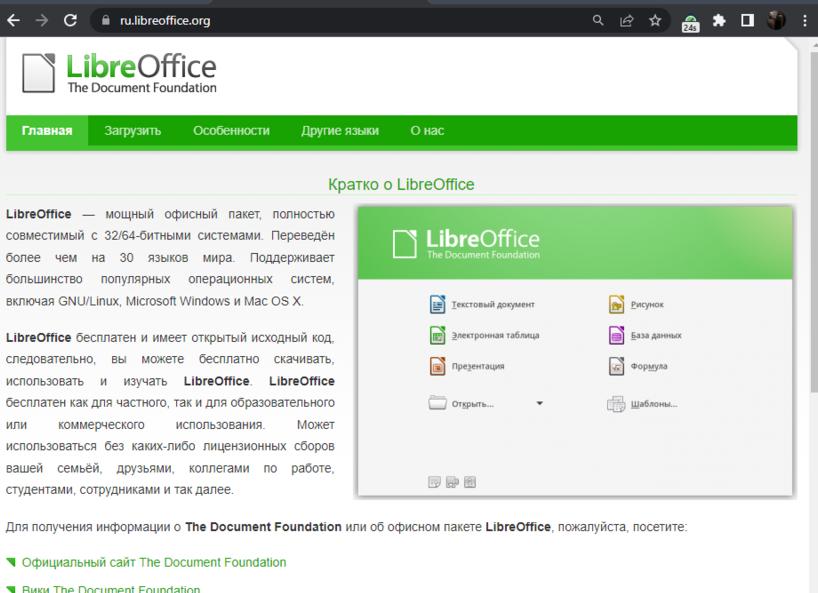The height and width of the screenshot is (593, 818).
Task: Open the Вики The Document Foundation link
Action: (111, 589)
